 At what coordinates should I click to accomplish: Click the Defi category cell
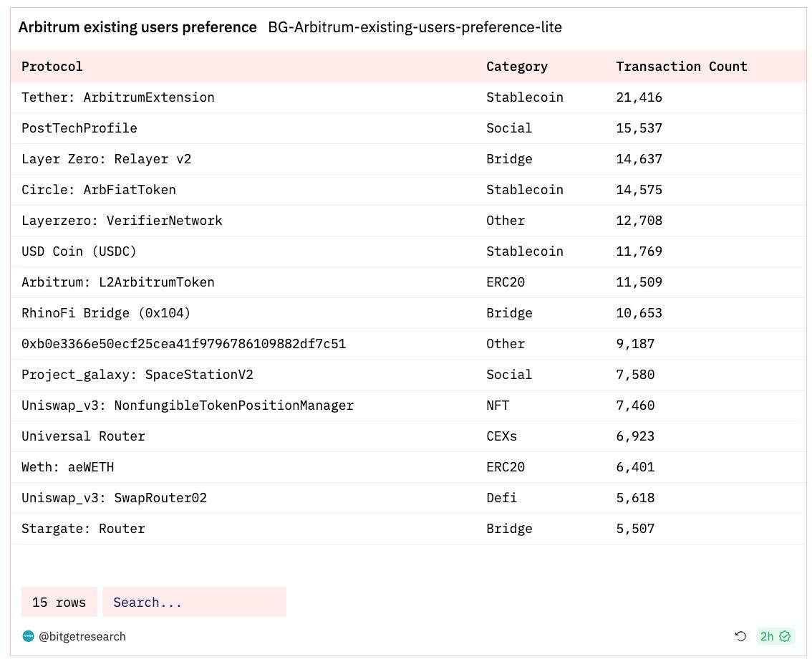tap(501, 498)
